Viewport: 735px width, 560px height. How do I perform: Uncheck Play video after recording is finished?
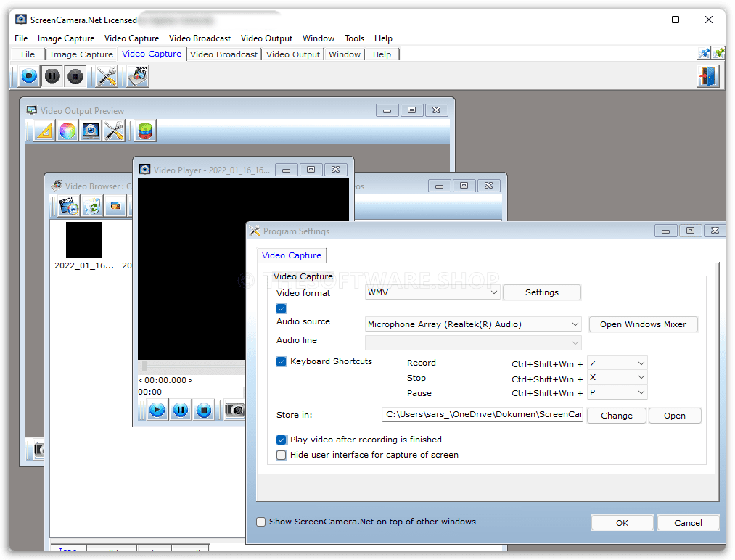(x=282, y=440)
